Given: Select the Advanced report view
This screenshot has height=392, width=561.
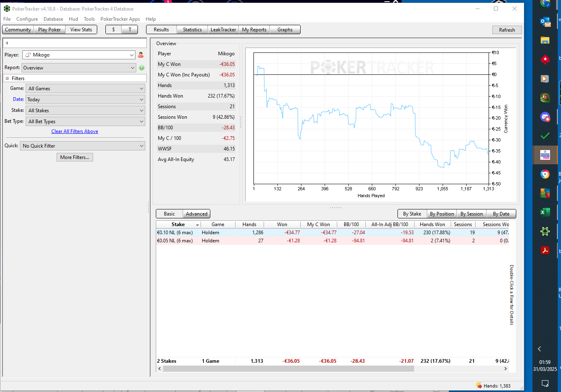Looking at the screenshot, I should pos(196,214).
